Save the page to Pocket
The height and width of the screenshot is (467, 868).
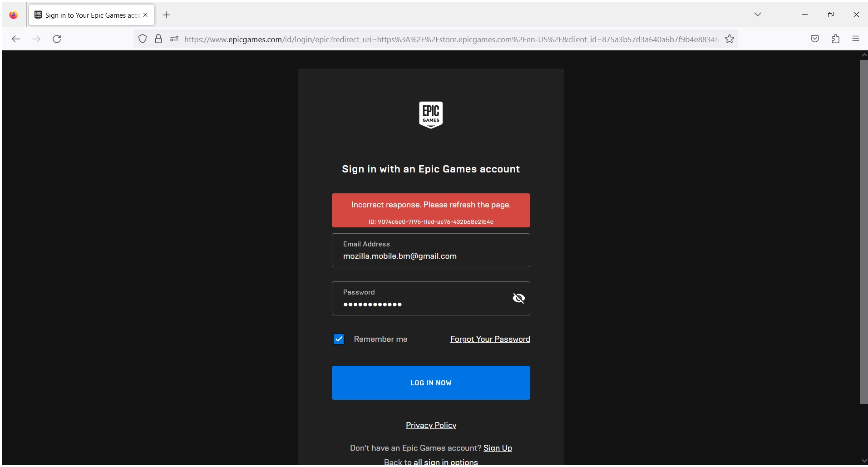point(815,39)
